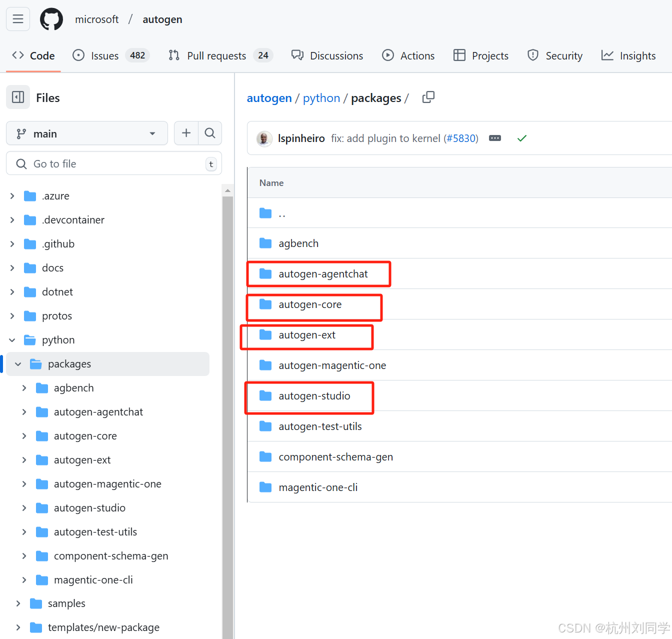This screenshot has width=672, height=639.
Task: Add a new file with plus button
Action: [186, 133]
